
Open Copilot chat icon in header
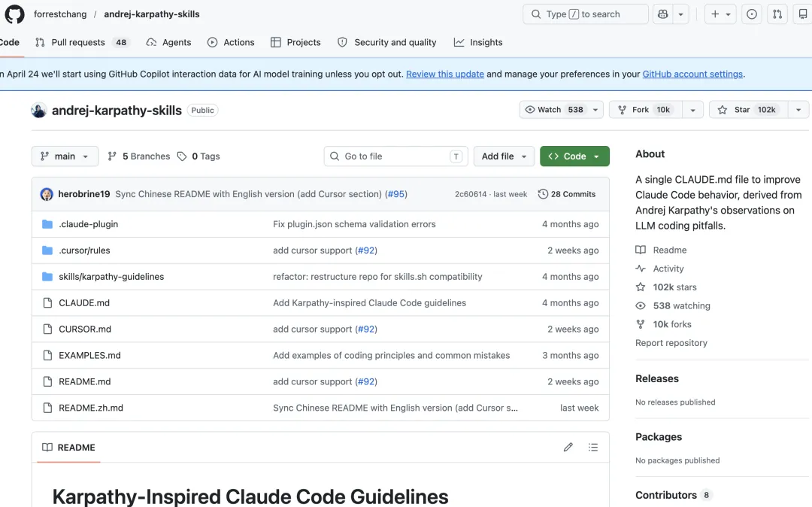coord(663,14)
